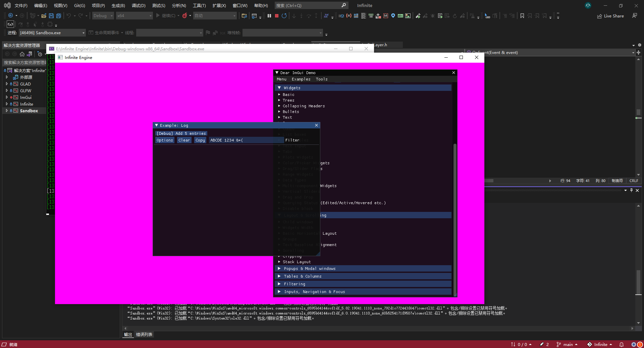Image resolution: width=644 pixels, height=348 pixels.
Task: Click the 搜索 (Ctrl+Q) search box
Action: [x=311, y=5]
